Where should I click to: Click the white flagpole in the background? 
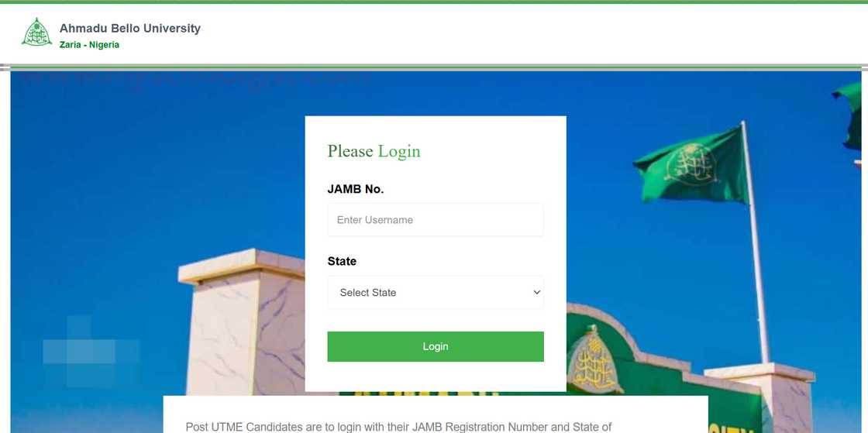756,242
